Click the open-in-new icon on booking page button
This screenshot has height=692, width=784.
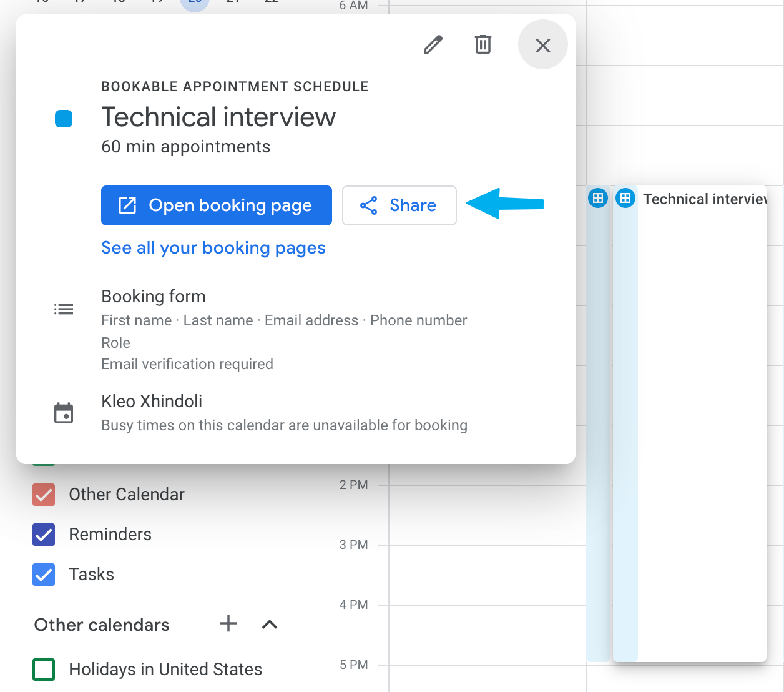coord(127,205)
